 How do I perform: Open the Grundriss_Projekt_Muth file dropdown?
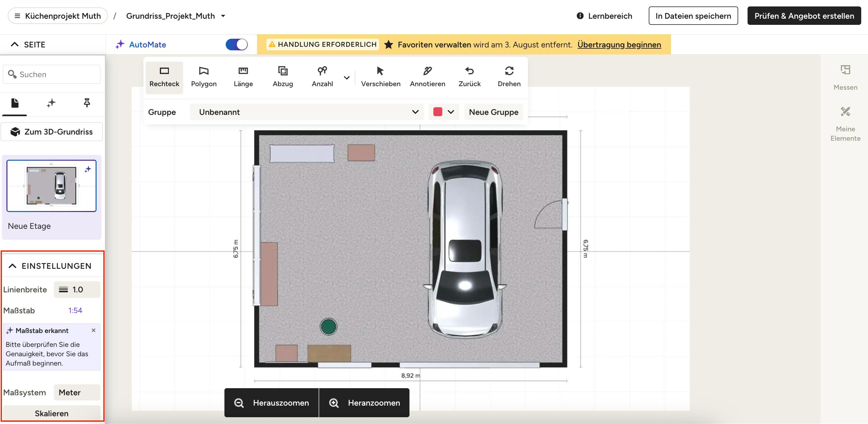[x=176, y=16]
